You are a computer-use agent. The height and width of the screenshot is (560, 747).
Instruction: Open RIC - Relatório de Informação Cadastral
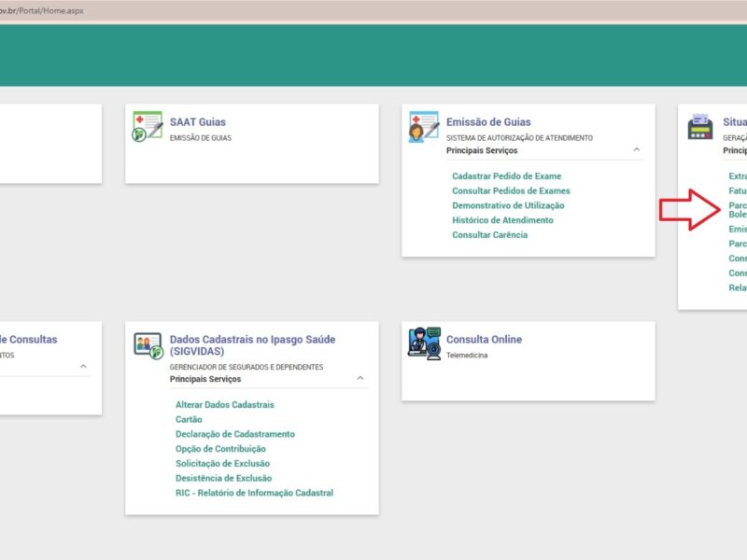pyautogui.click(x=254, y=493)
